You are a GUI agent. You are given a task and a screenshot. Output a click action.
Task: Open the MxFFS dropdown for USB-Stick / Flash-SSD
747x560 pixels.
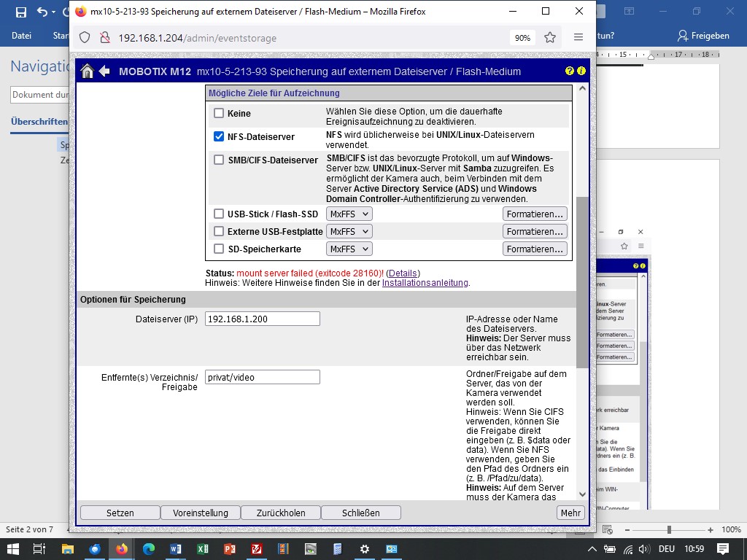tap(349, 214)
